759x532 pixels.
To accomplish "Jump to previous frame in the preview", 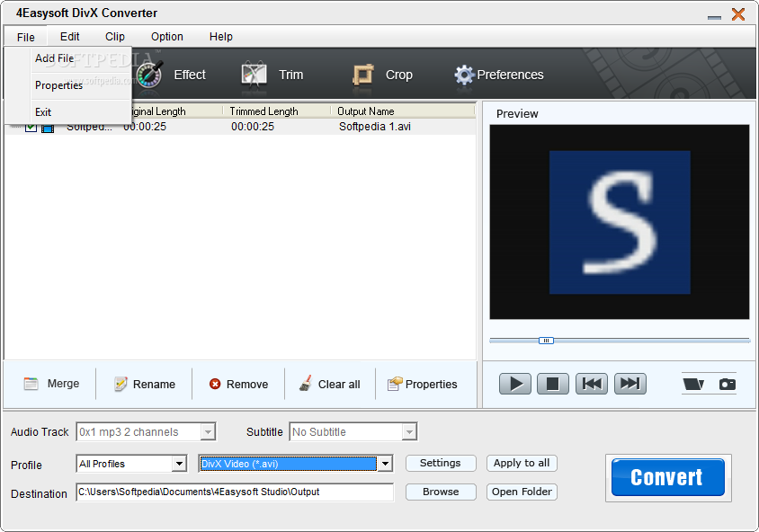I will 592,384.
